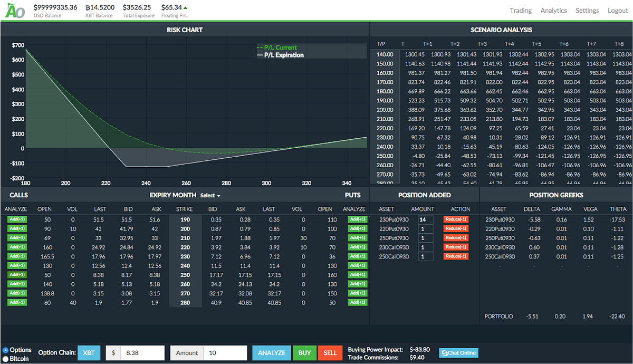Click the AO logo icon
633x364 pixels.
click(15, 11)
